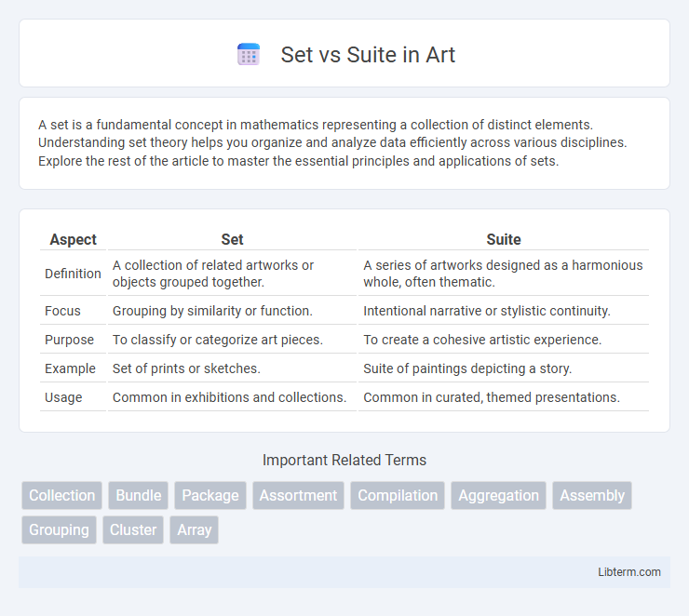
Task: Click 'Common in curated, themed presentations.' cell
Action: pyautogui.click(x=504, y=397)
